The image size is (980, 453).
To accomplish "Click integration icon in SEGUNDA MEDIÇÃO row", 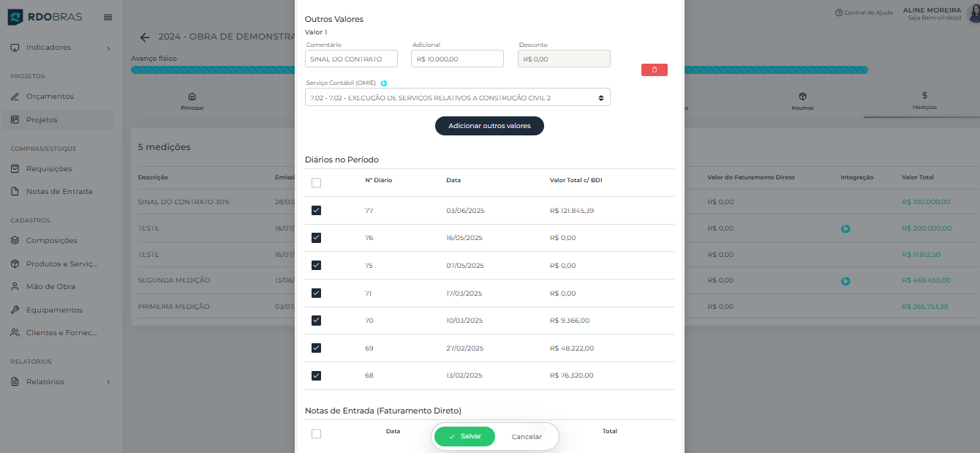I will click(845, 281).
